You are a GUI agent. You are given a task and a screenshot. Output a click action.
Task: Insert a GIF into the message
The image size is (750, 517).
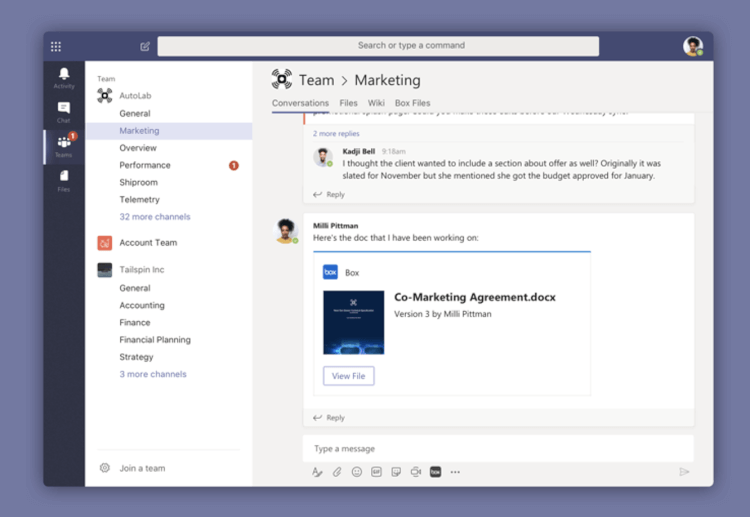click(377, 472)
